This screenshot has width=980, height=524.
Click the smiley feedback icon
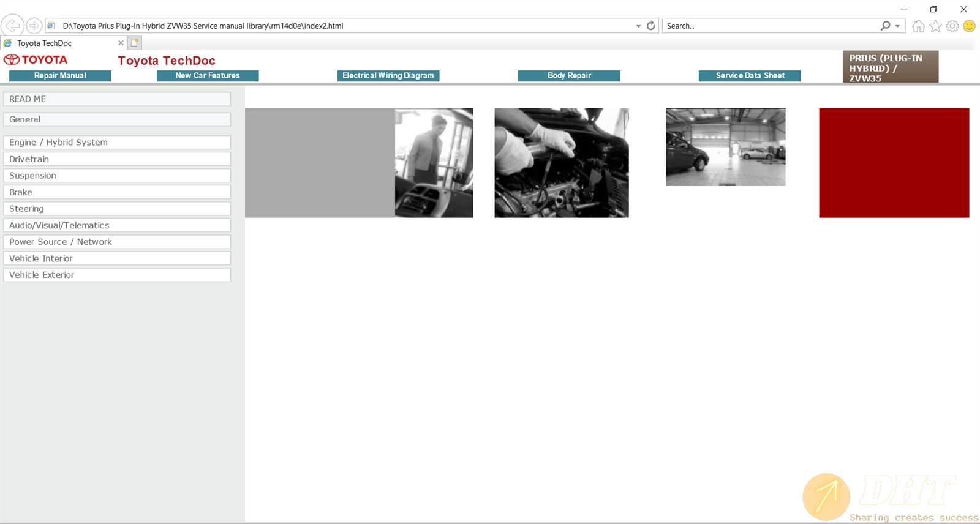(969, 26)
